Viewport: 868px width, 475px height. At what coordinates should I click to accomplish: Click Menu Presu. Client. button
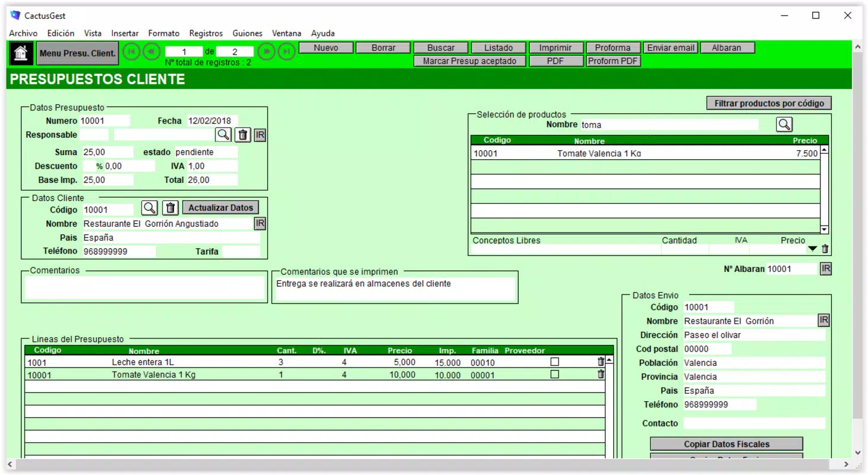tap(77, 53)
